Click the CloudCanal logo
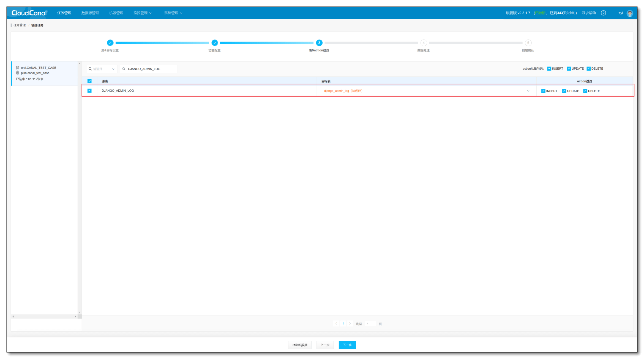This screenshot has height=359, width=644. pos(29,13)
